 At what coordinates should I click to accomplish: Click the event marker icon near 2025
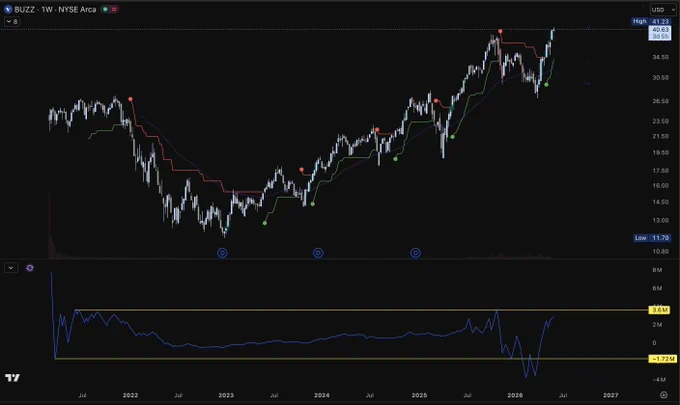click(415, 253)
